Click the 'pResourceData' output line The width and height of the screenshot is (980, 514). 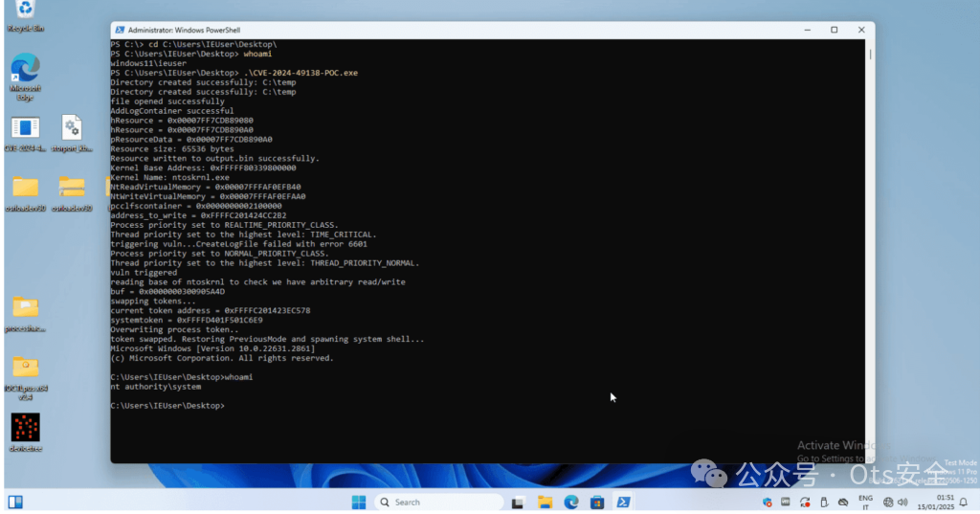tap(191, 140)
